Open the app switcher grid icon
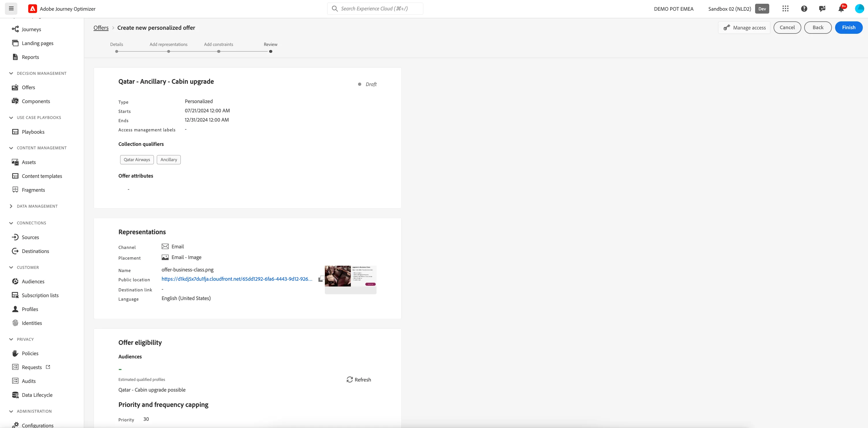This screenshot has width=868, height=428. click(x=785, y=9)
